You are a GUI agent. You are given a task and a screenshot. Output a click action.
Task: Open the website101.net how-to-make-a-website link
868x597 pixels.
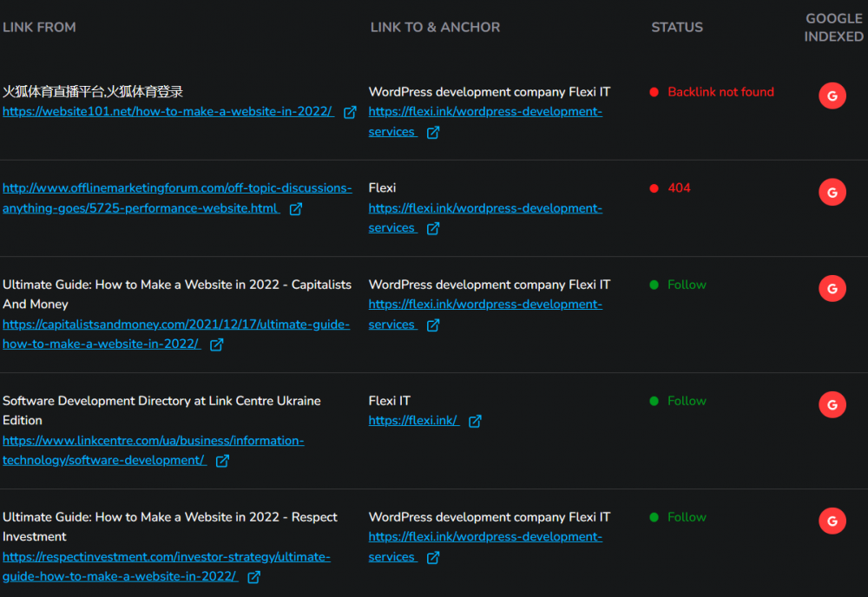168,111
